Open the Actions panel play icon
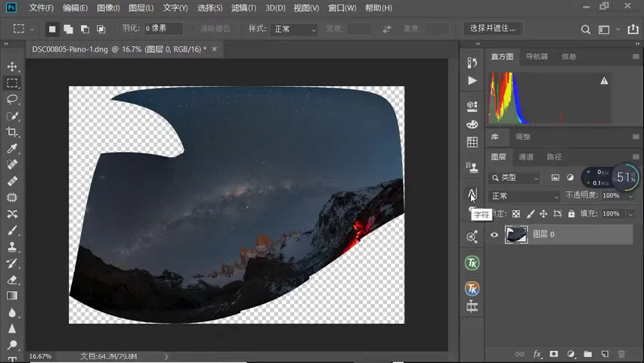Screen dimensions: 644x363 pyautogui.click(x=472, y=81)
